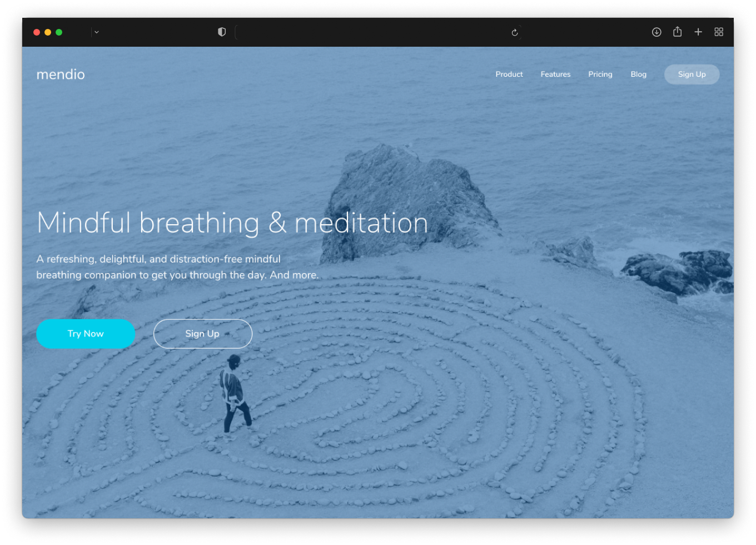Open a new tab with the plus icon

coord(698,32)
